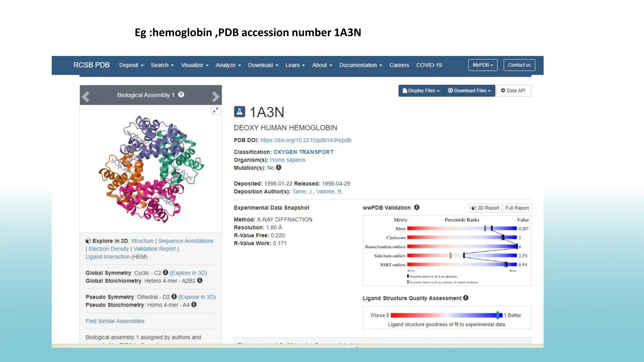
Task: Click the Data API button
Action: [x=513, y=91]
